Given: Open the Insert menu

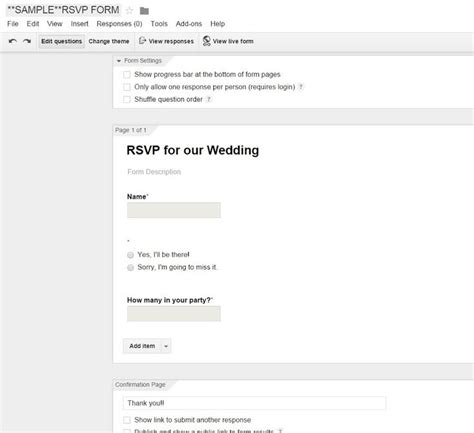Looking at the screenshot, I should coord(79,24).
